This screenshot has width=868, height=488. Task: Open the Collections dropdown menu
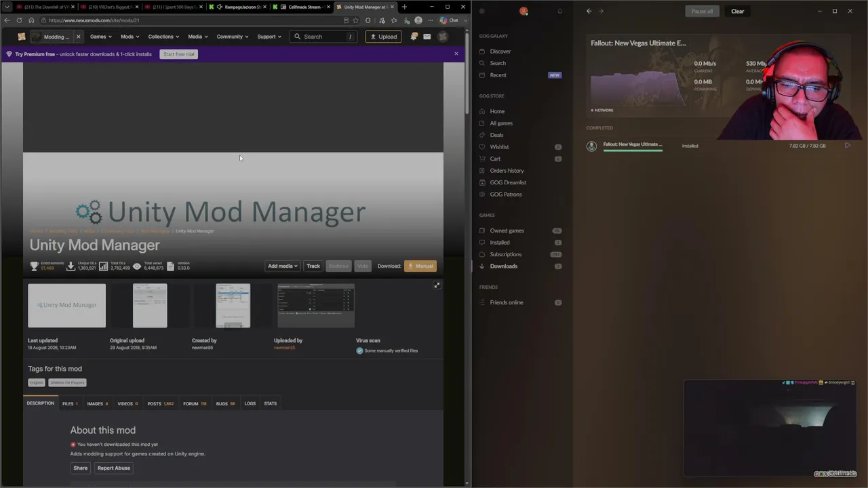coord(163,37)
